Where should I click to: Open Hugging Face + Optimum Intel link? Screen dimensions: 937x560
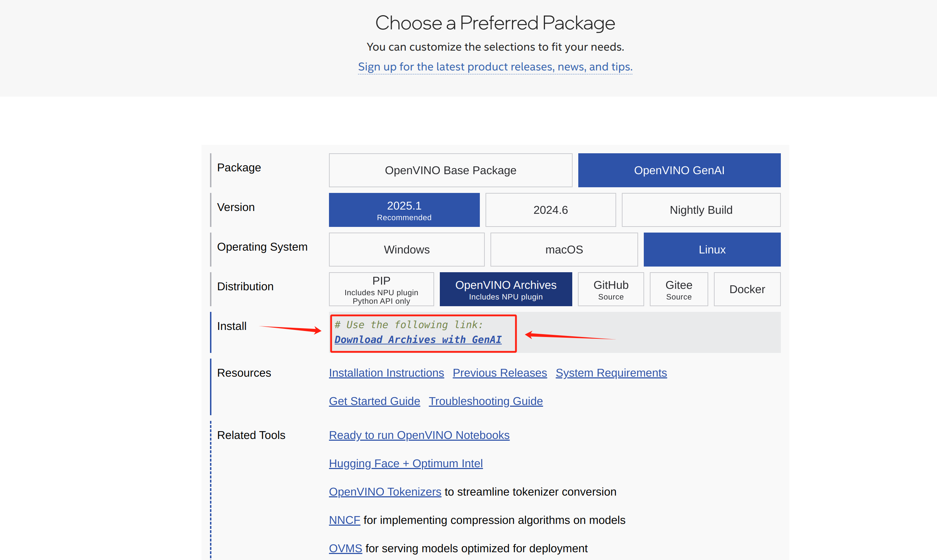point(405,463)
